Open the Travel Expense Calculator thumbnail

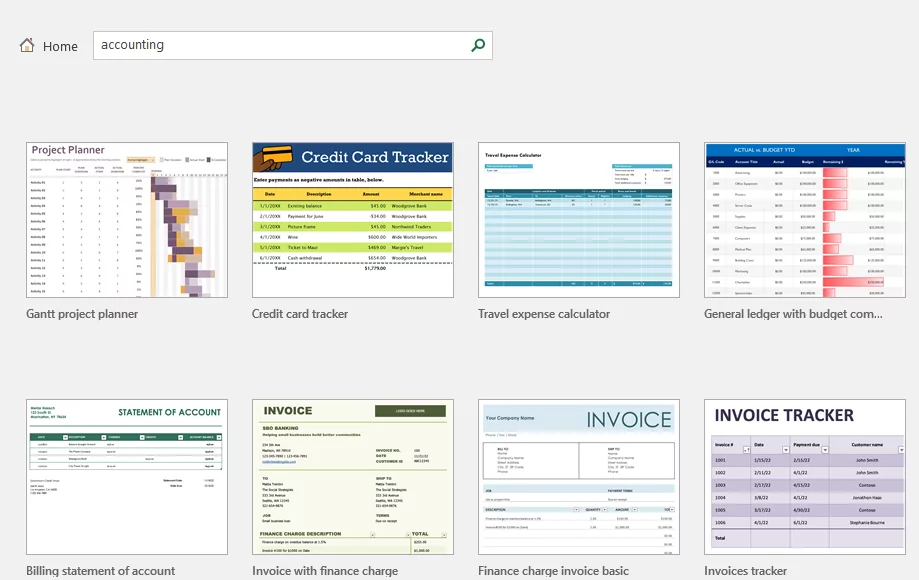(579, 220)
